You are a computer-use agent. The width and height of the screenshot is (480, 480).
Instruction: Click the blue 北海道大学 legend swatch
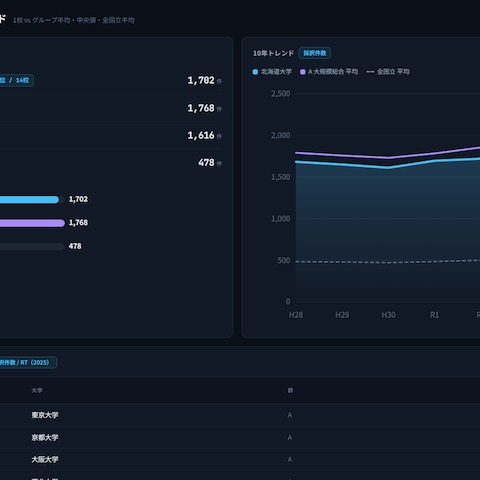pos(255,72)
